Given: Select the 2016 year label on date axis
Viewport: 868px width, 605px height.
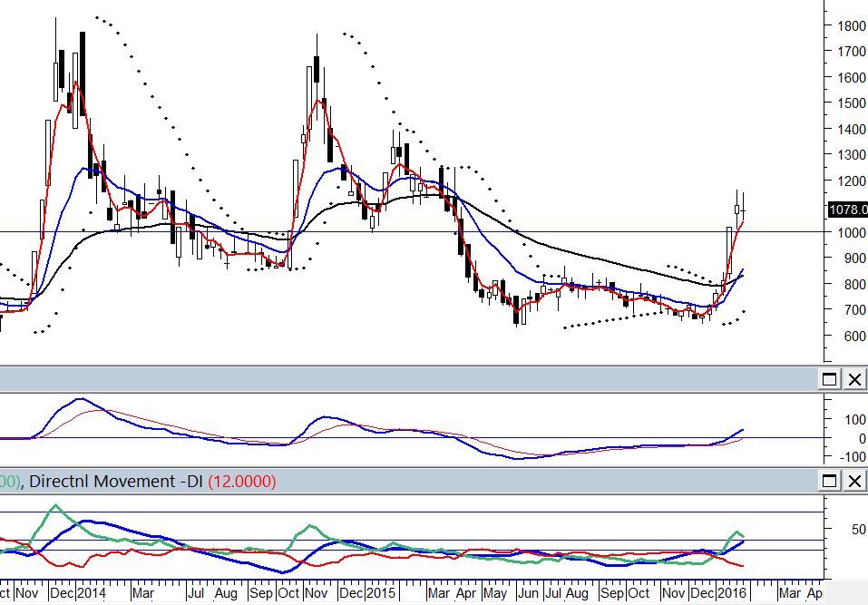Looking at the screenshot, I should tap(732, 593).
